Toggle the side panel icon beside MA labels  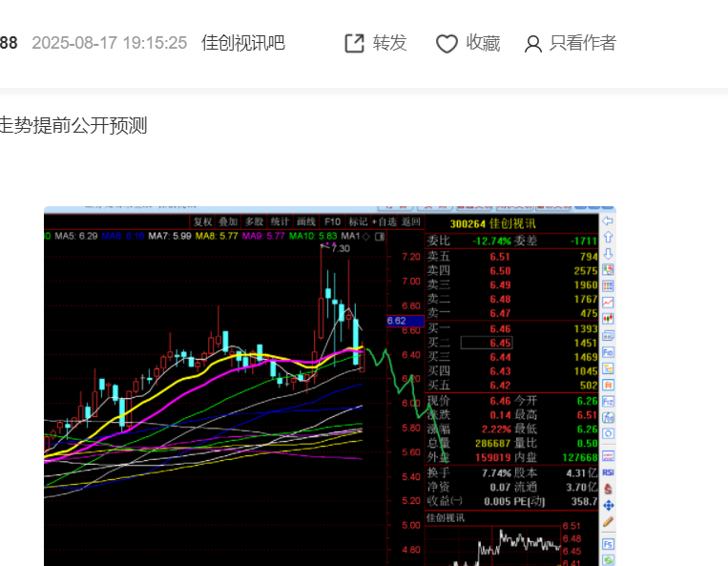380,237
